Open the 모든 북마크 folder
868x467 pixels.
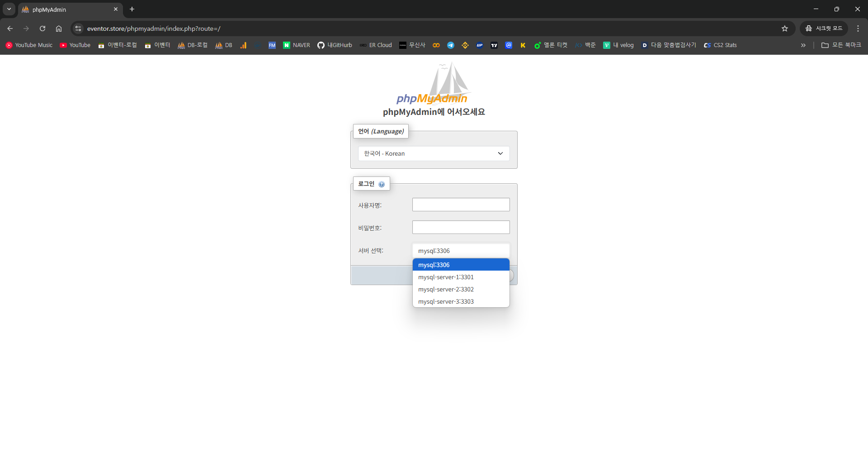841,45
